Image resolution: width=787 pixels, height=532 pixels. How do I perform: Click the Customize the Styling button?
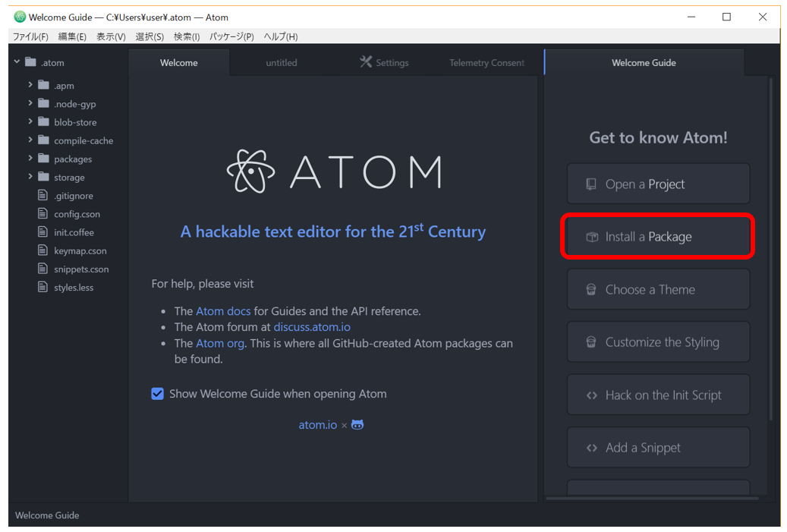(658, 342)
